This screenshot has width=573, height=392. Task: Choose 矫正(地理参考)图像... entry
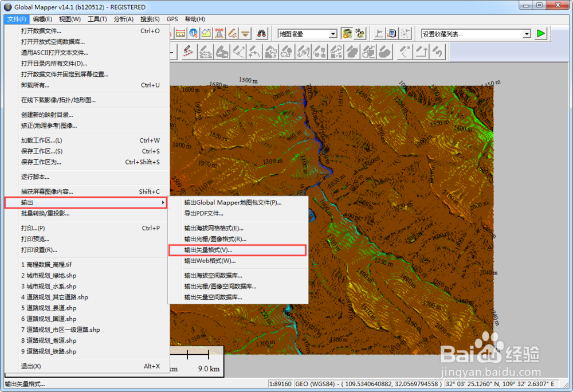click(x=87, y=126)
